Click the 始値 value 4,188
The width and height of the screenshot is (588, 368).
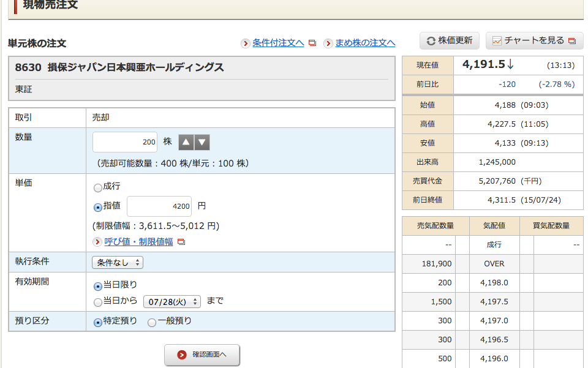point(505,105)
